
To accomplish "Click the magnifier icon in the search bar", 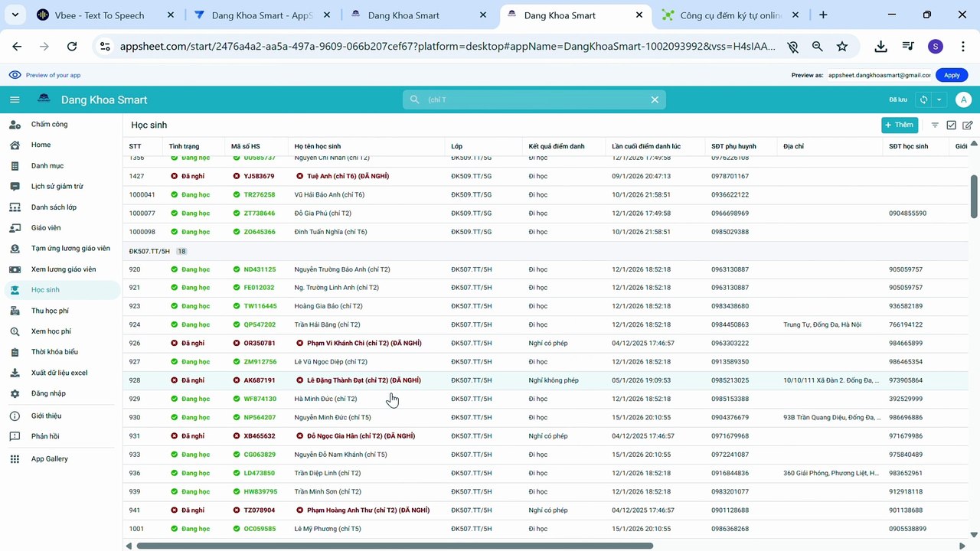I will [x=415, y=99].
